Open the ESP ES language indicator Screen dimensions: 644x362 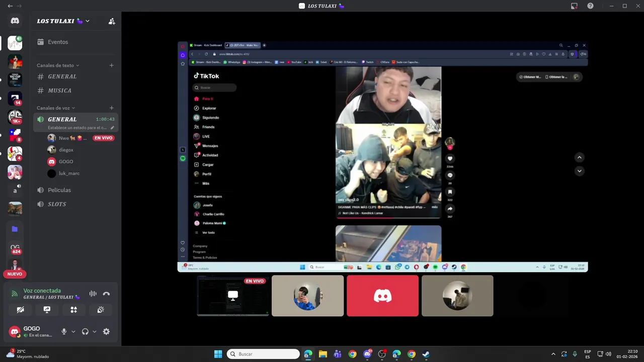point(588,354)
